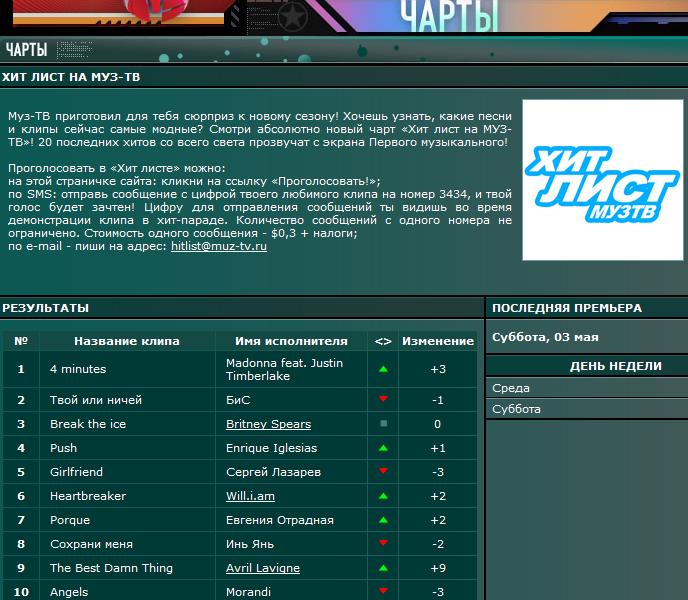Click the ХИТ ЛИСТ НА МУЗ-ТВ heading
The height and width of the screenshot is (600, 688).
coord(71,77)
